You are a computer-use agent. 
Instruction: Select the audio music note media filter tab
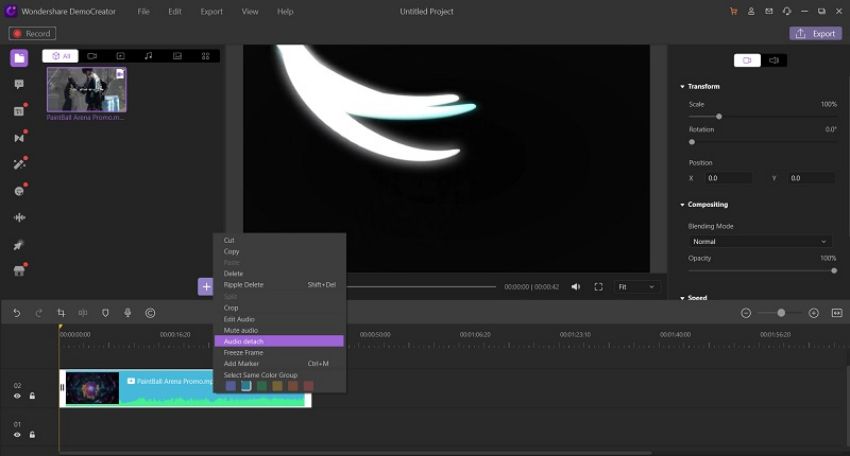149,56
